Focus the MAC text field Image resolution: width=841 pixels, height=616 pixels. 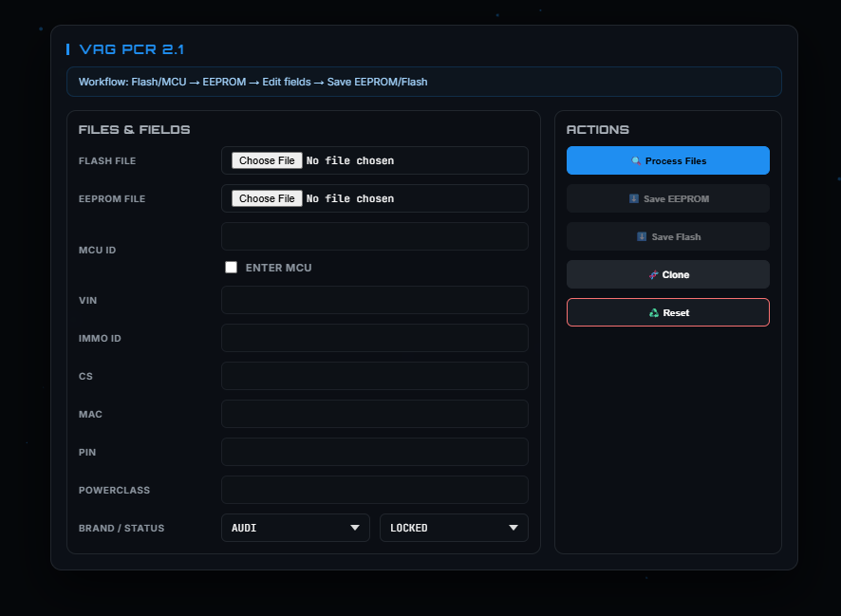coord(374,414)
